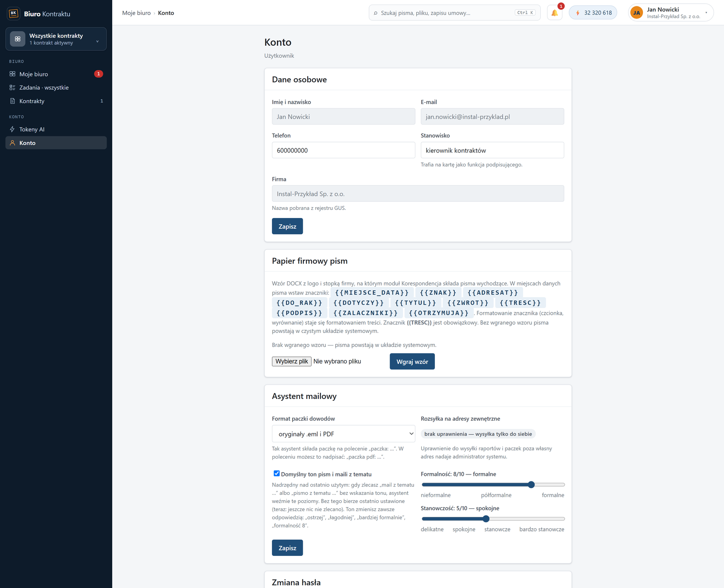Save personal data with Zapisz button
Viewport: 724px width, 588px height.
287,226
